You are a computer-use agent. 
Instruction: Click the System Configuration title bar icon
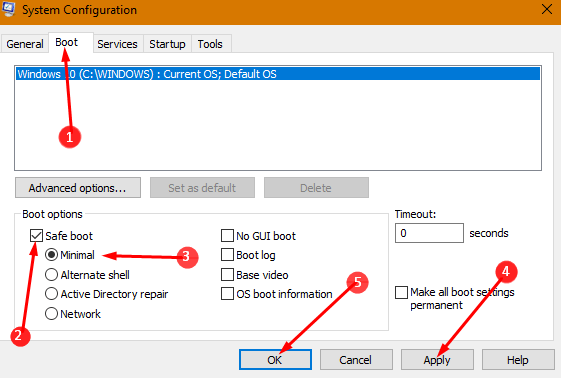pyautogui.click(x=8, y=9)
